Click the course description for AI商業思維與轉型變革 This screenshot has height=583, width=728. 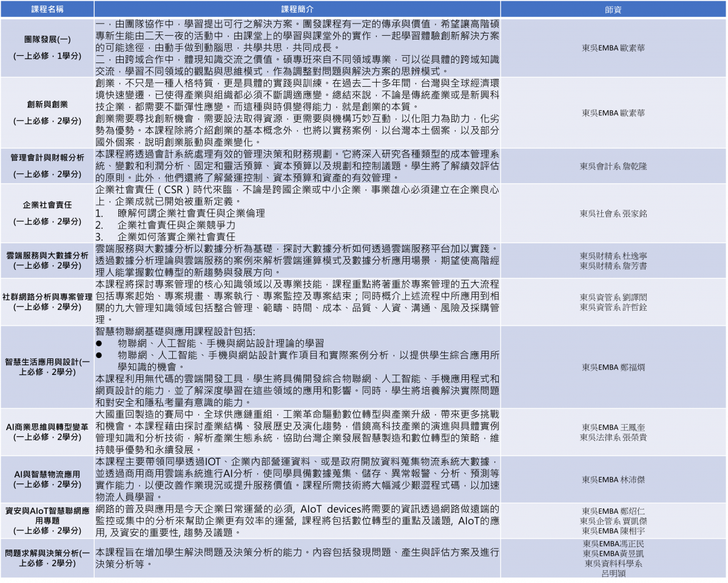[x=297, y=431]
